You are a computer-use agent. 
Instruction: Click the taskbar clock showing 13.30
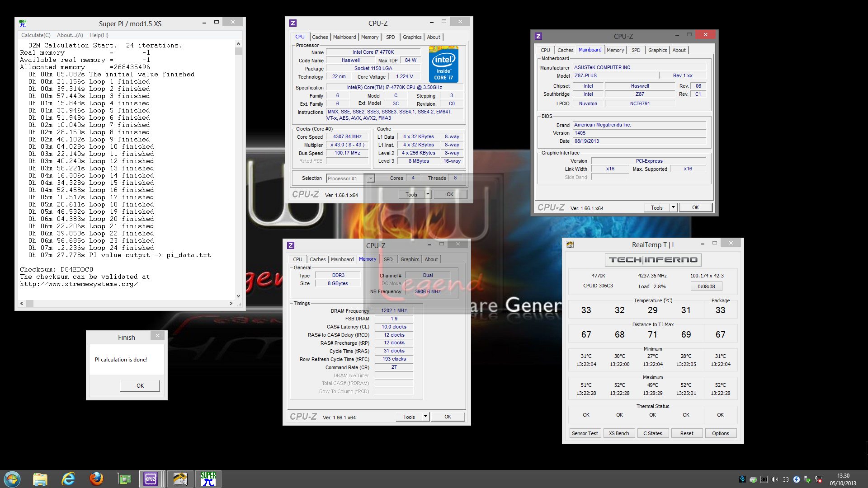(x=843, y=479)
